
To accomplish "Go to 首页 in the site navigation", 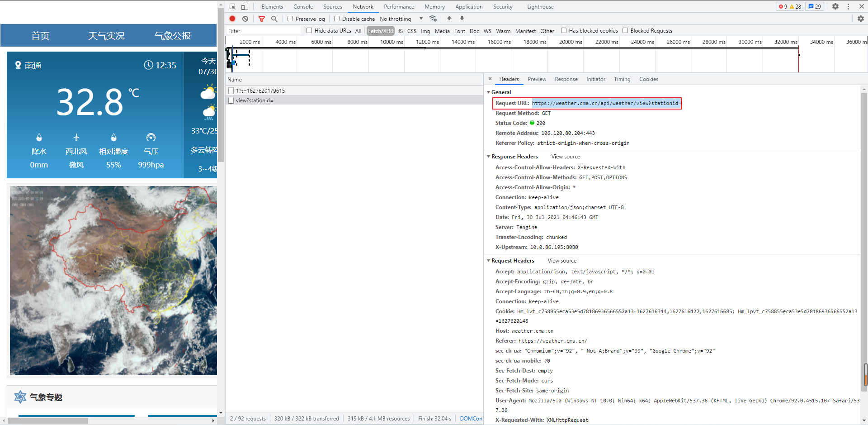I will click(x=40, y=36).
